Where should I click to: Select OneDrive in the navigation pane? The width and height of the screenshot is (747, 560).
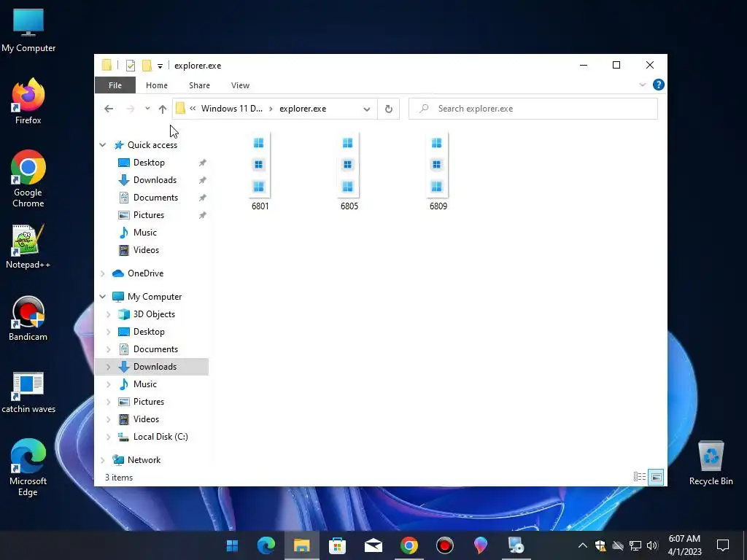(145, 273)
